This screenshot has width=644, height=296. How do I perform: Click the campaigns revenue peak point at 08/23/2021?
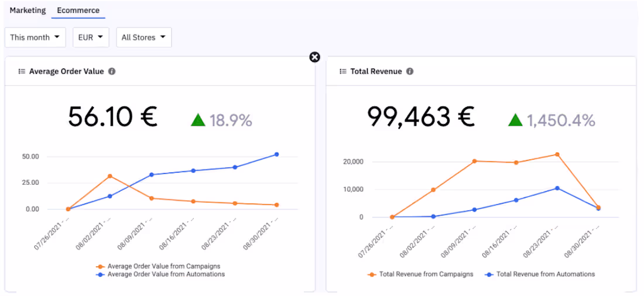coord(557,154)
